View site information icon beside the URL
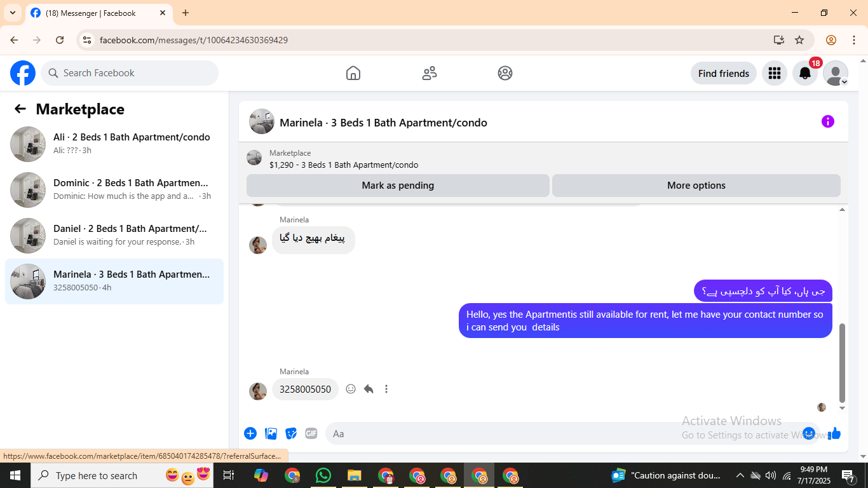This screenshot has width=868, height=488. 88,40
